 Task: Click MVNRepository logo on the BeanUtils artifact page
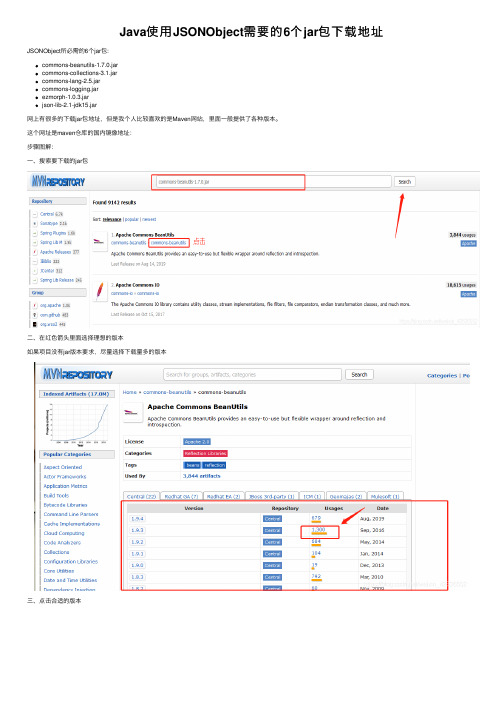coord(77,374)
